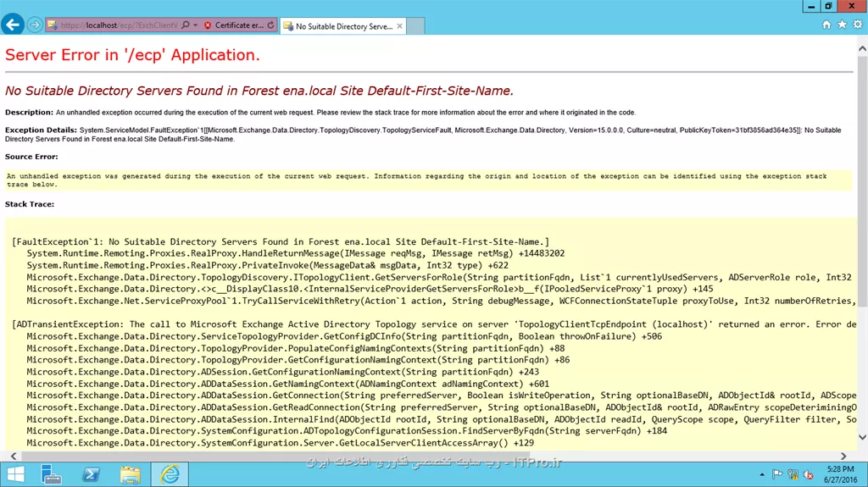The image size is (868, 487).
Task: Click the 'Source Error:' label
Action: (31, 157)
